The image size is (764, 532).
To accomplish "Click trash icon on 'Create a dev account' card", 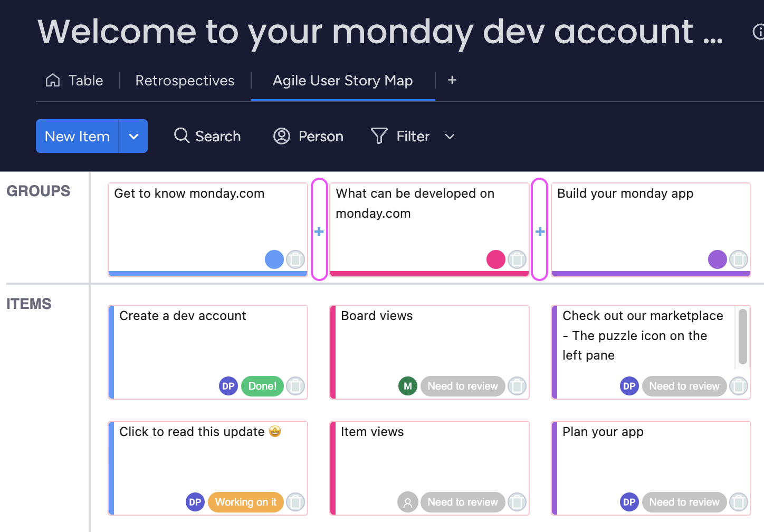I will click(295, 386).
